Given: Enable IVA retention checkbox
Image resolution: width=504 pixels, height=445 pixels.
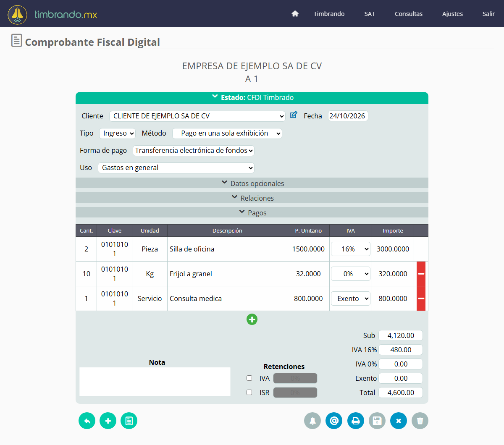Looking at the screenshot, I should click(249, 378).
